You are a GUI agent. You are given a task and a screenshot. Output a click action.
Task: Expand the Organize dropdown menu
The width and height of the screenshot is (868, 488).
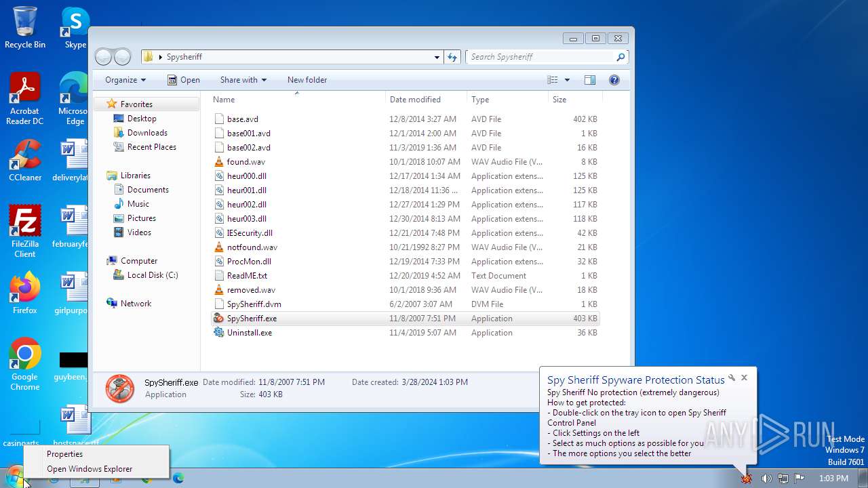coord(125,80)
